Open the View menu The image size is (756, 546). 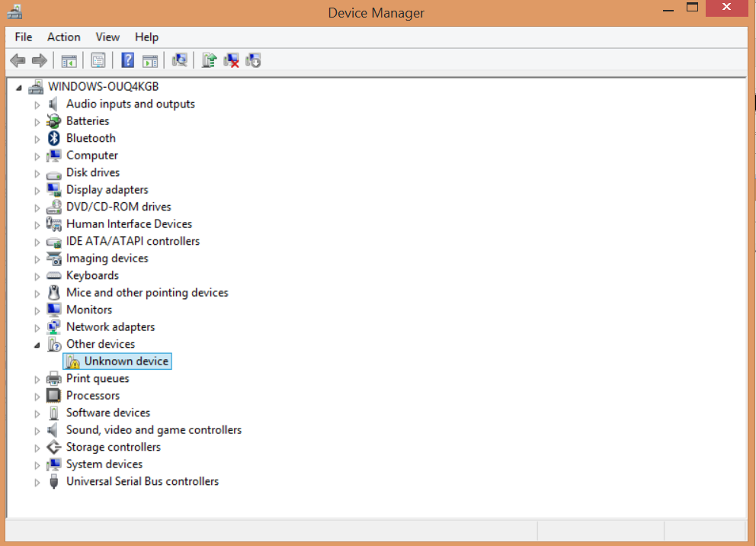click(107, 37)
